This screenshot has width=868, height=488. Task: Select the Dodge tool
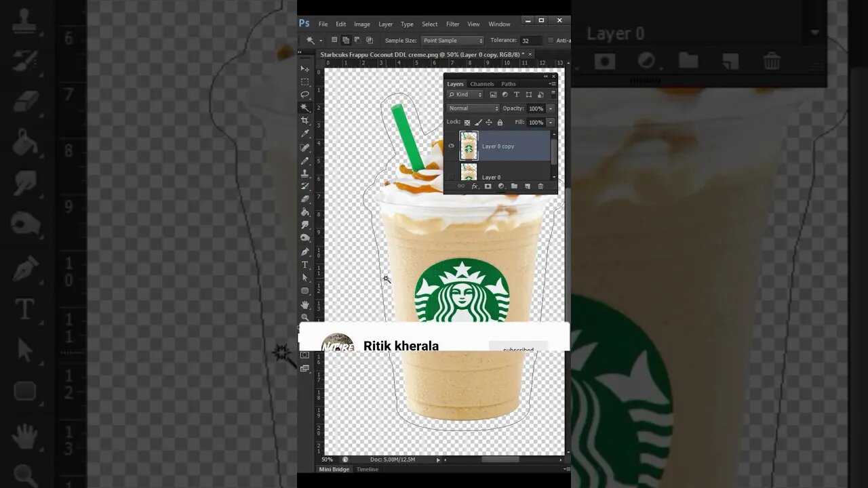coord(305,238)
